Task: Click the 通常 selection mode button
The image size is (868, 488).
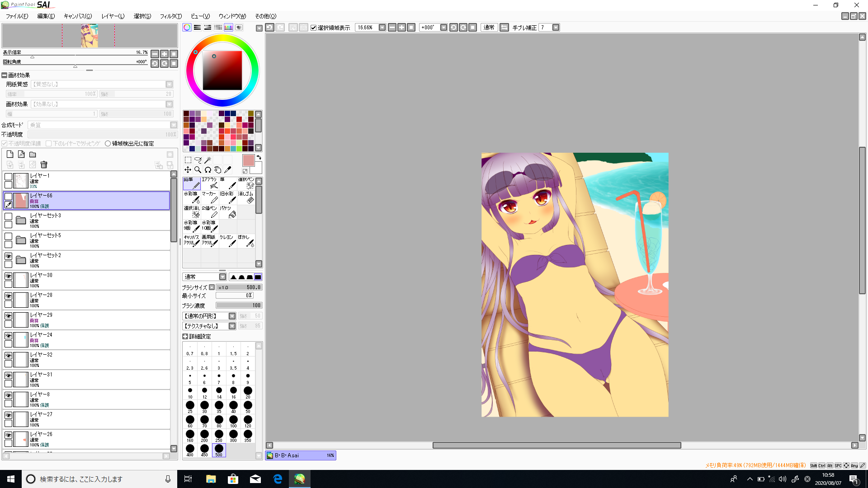Action: (x=489, y=28)
